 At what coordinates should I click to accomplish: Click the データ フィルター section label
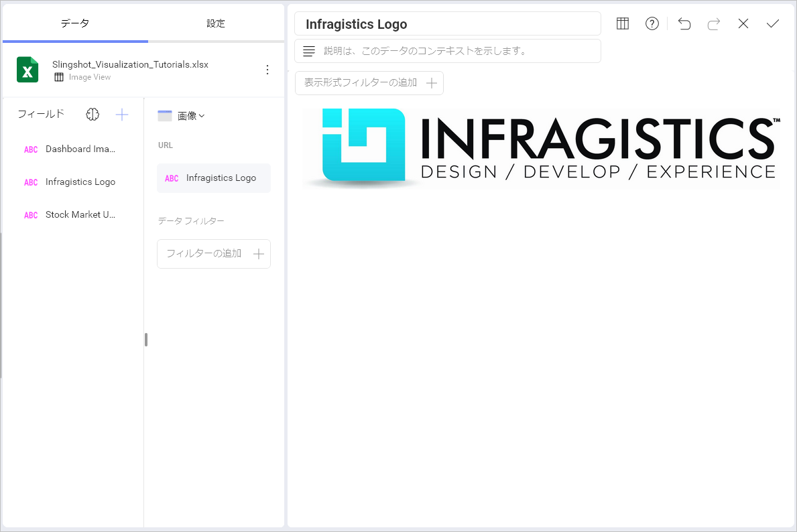click(191, 221)
